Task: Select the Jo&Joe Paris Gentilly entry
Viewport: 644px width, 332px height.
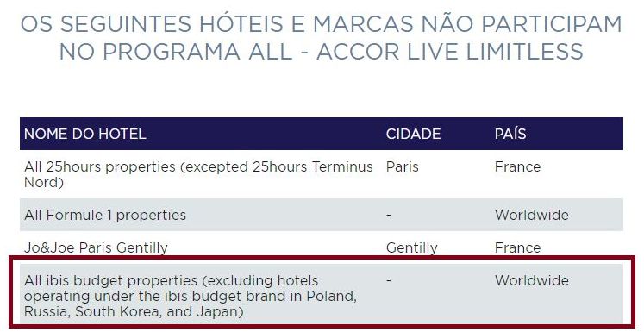Action: [96, 247]
